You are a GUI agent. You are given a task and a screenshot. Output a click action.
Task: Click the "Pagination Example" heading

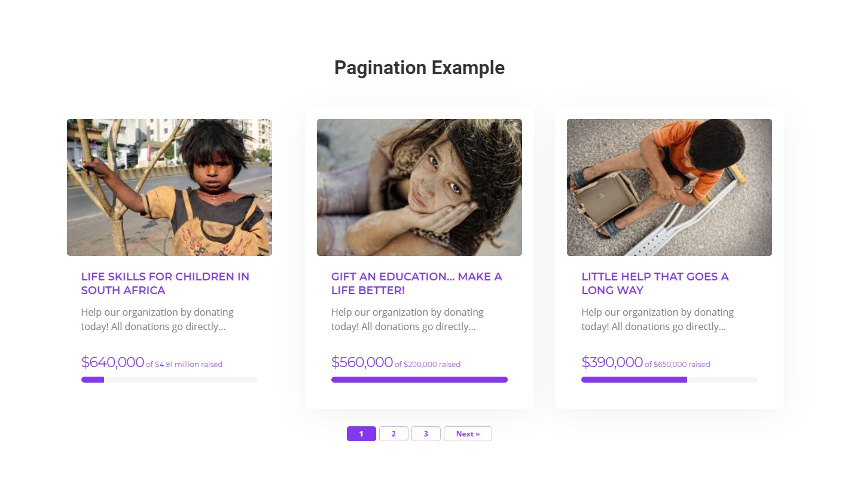[x=419, y=68]
